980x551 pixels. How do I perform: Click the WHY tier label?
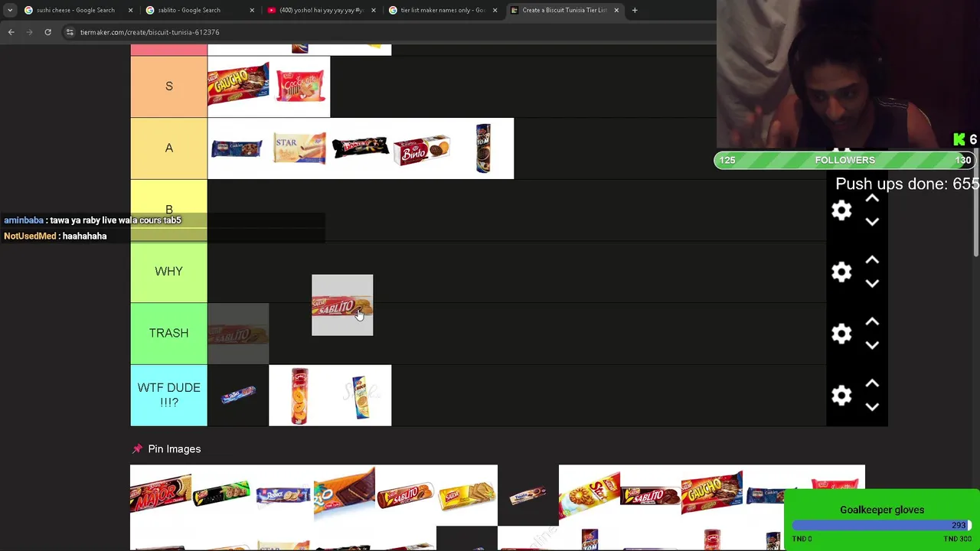pyautogui.click(x=168, y=272)
